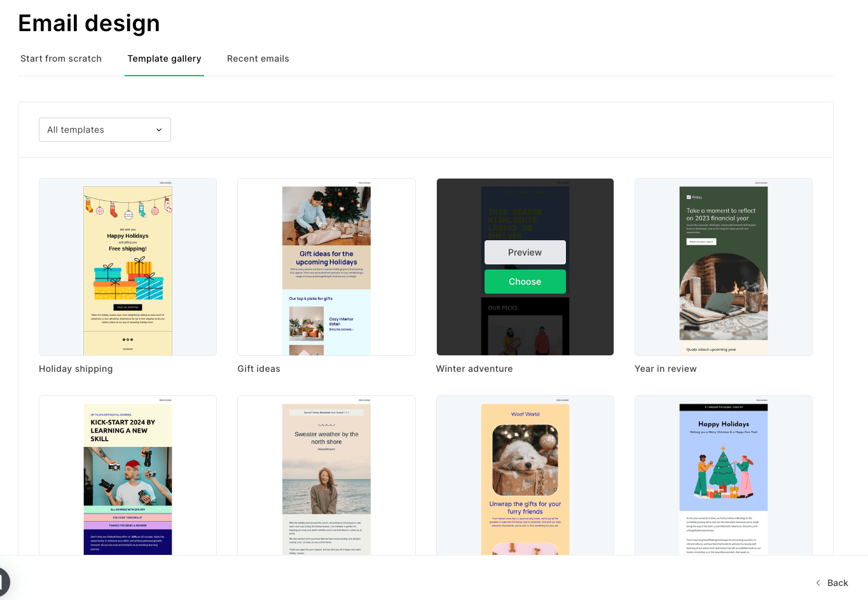This screenshot has width=868, height=600.
Task: Select the Gift ideas template thumbnail
Action: point(326,267)
